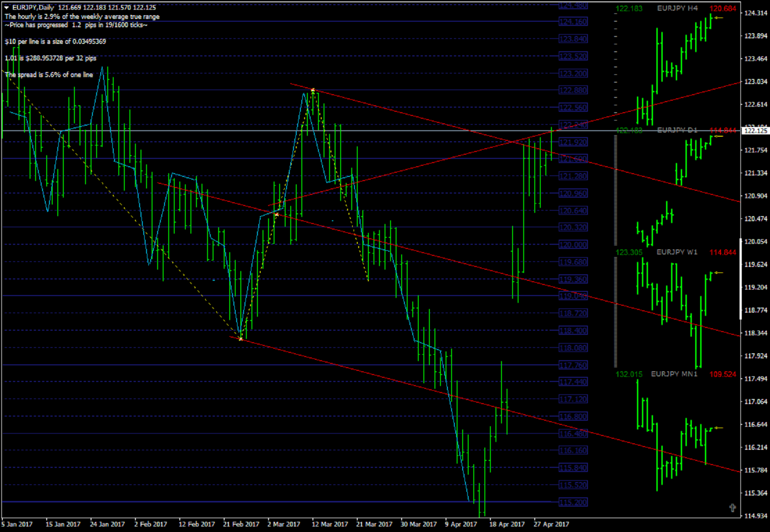Screen dimensions: 770x532
Task: Click the 27 Apr 2017 date label
Action: coord(551,524)
